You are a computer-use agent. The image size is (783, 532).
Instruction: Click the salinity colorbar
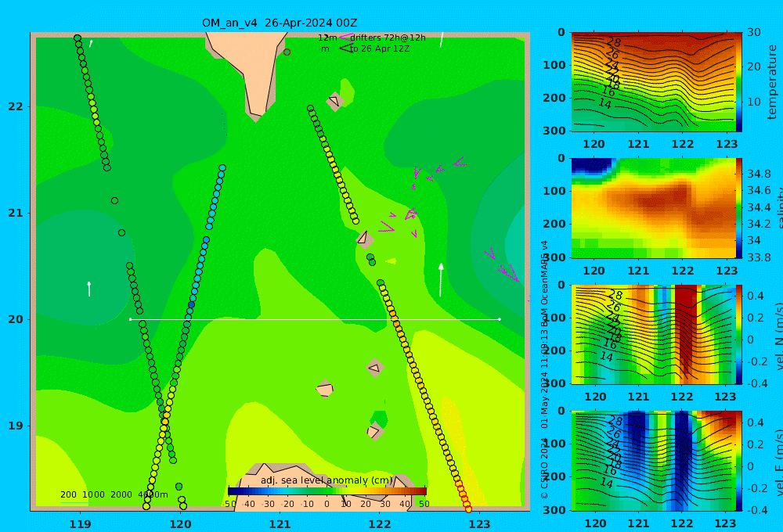[738, 208]
